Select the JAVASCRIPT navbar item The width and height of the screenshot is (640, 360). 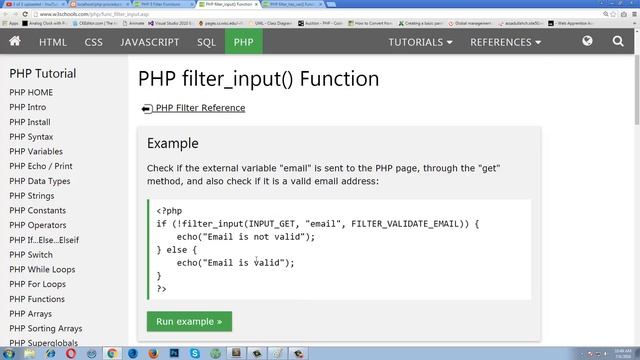click(x=149, y=42)
